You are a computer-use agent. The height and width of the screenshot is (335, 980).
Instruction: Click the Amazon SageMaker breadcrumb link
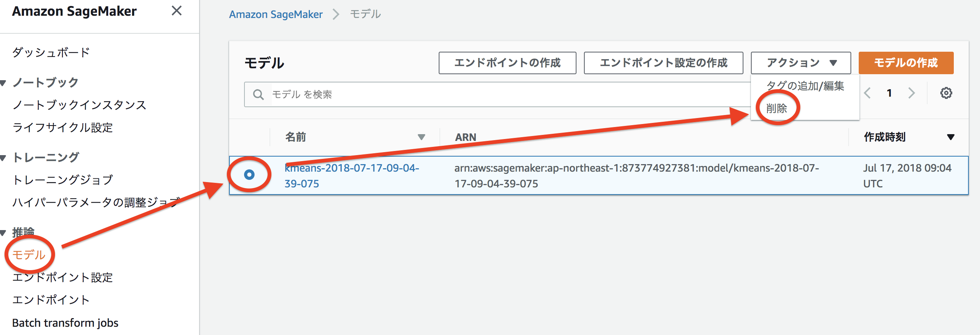point(276,15)
